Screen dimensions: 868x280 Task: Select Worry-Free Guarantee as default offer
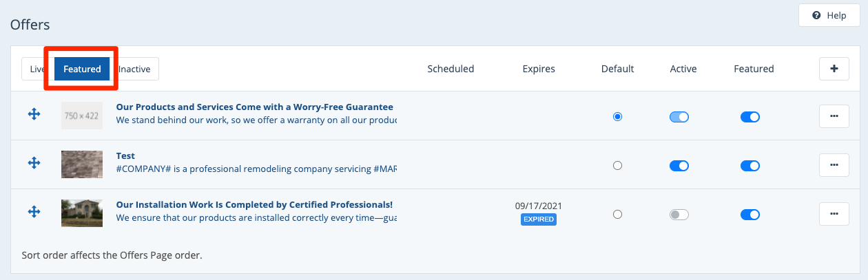[617, 117]
